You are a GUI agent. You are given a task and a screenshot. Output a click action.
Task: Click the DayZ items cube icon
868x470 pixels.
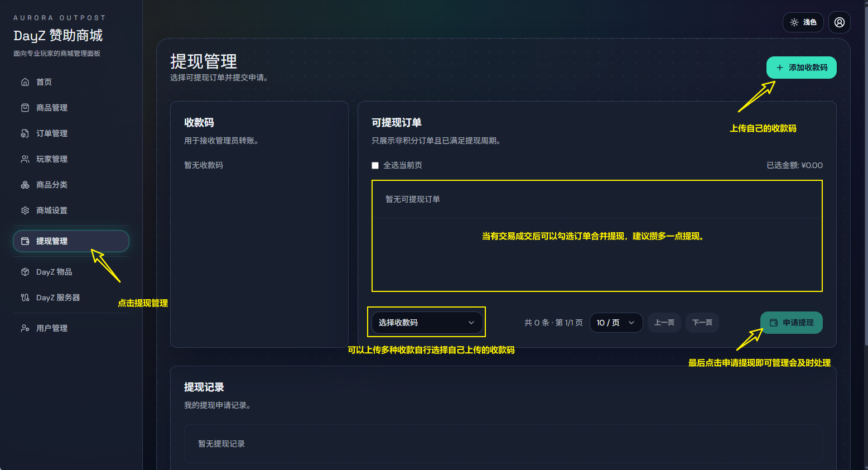[25, 272]
